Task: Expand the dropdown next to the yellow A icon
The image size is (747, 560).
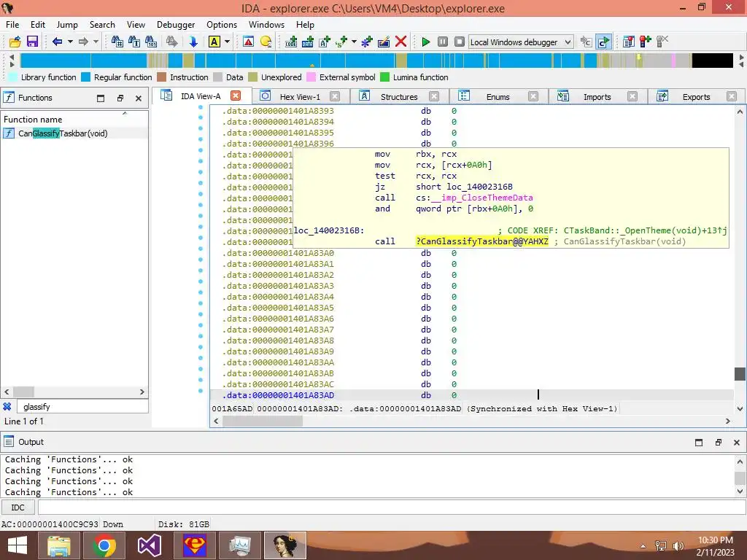Action: (228, 42)
